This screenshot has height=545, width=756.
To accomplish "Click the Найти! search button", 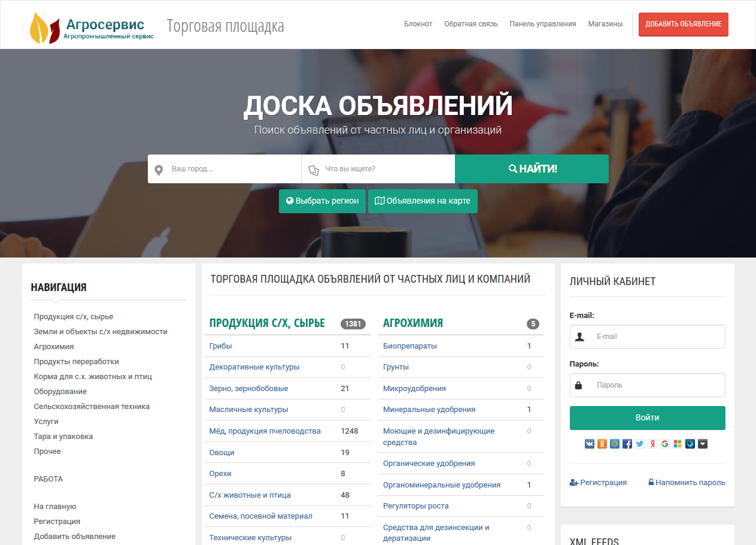I will coord(532,169).
